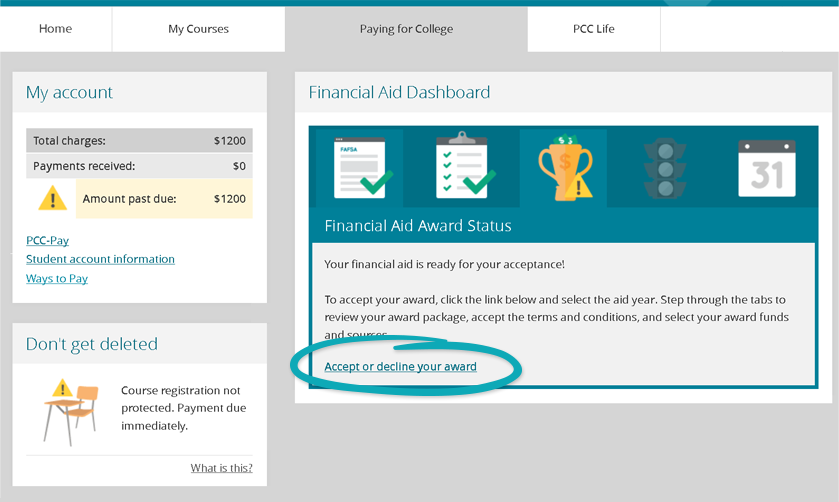
Task: Select the Paying for College tab
Action: click(x=406, y=29)
